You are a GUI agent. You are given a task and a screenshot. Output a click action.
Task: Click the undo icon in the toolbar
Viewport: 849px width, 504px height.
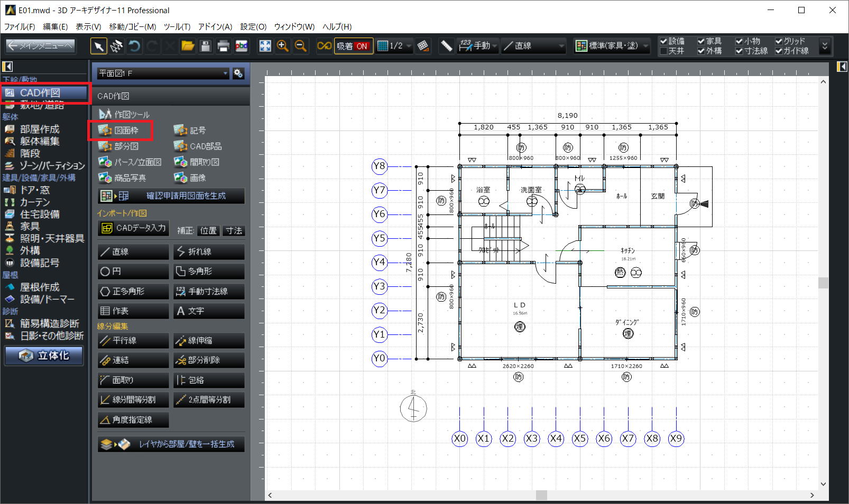coord(135,46)
